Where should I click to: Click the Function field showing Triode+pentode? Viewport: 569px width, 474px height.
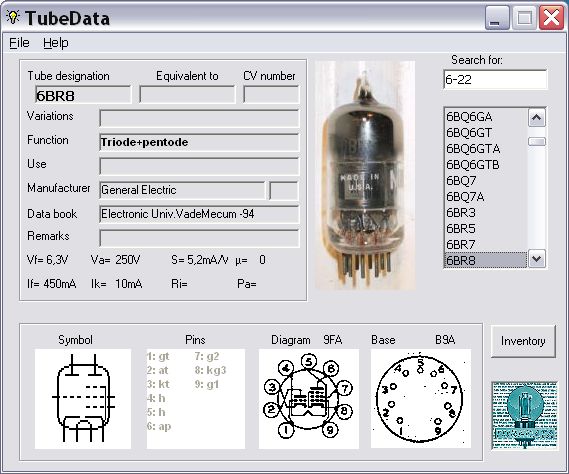click(x=199, y=142)
